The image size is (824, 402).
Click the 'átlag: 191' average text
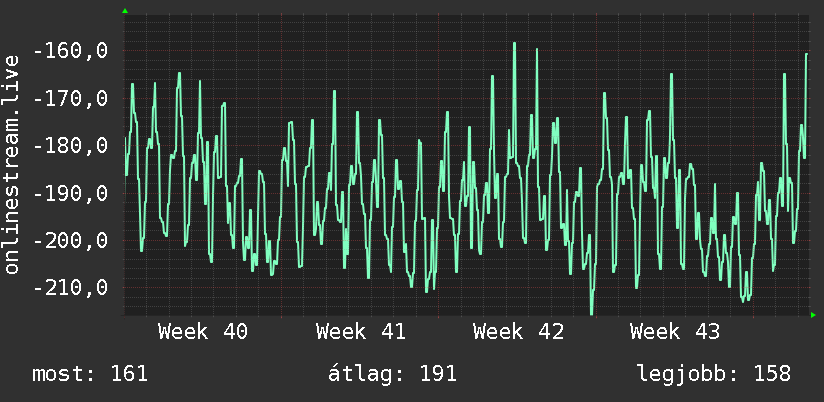[392, 374]
